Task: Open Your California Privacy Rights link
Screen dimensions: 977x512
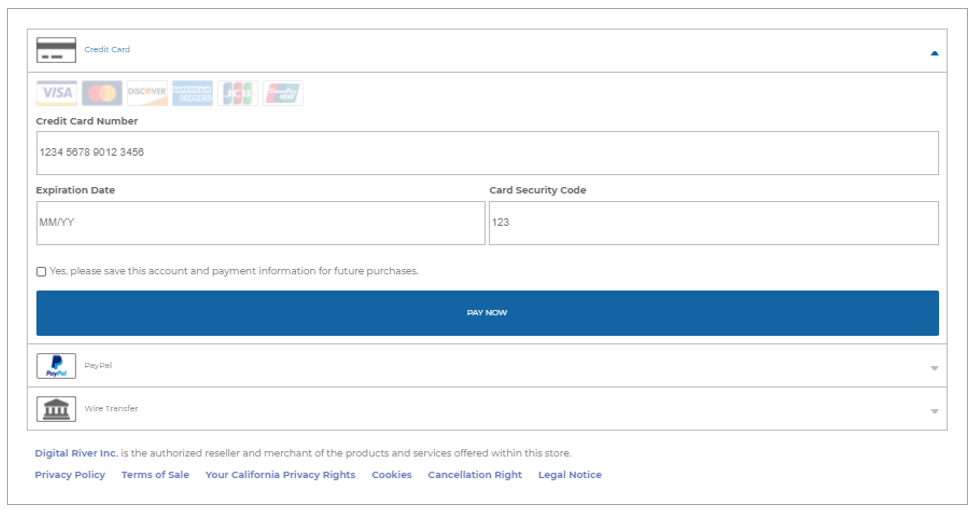Action: pyautogui.click(x=280, y=475)
